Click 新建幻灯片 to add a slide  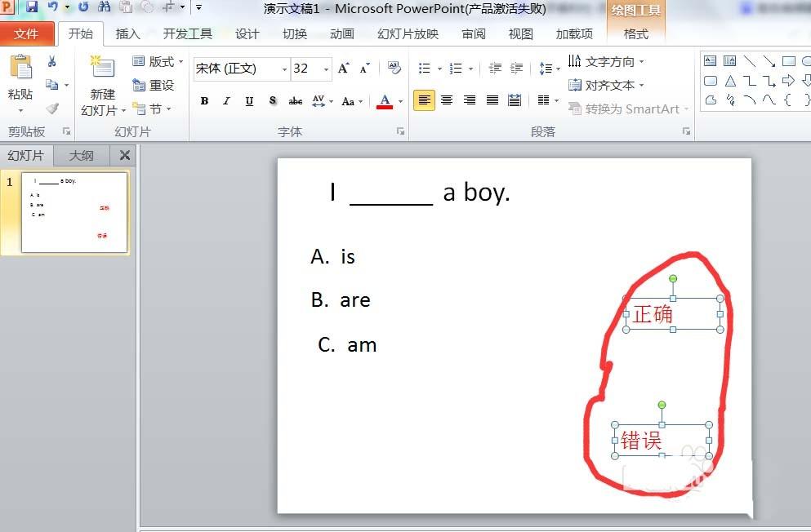(x=101, y=84)
